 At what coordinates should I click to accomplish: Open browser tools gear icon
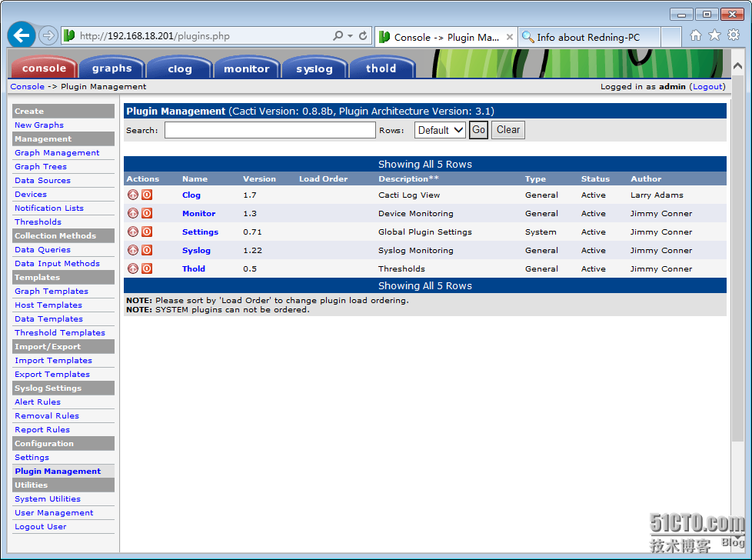tap(734, 35)
